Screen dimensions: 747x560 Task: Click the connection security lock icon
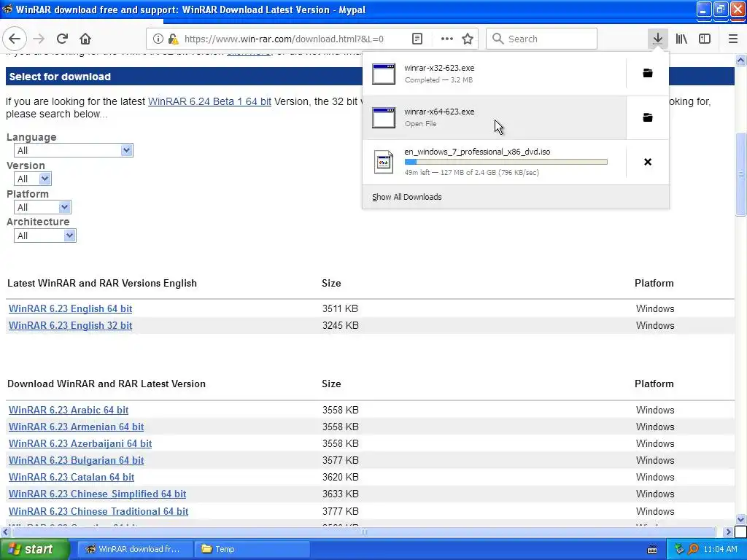[x=174, y=39]
